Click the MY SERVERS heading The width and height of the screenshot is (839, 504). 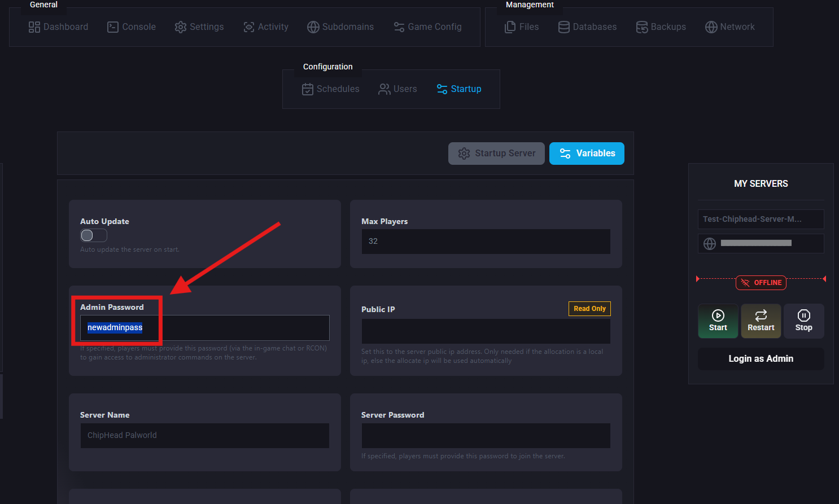tap(761, 184)
